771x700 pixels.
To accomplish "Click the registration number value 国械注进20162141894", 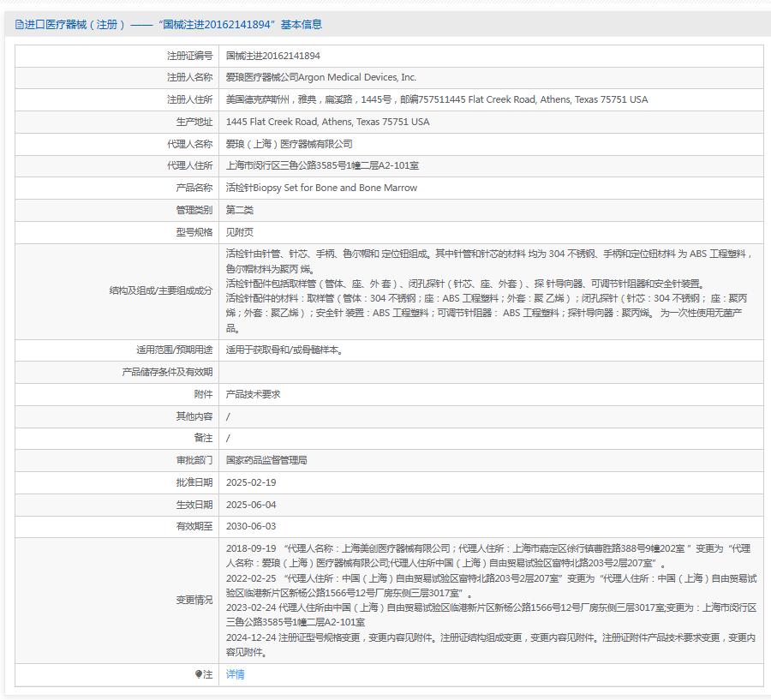I will click(x=272, y=56).
